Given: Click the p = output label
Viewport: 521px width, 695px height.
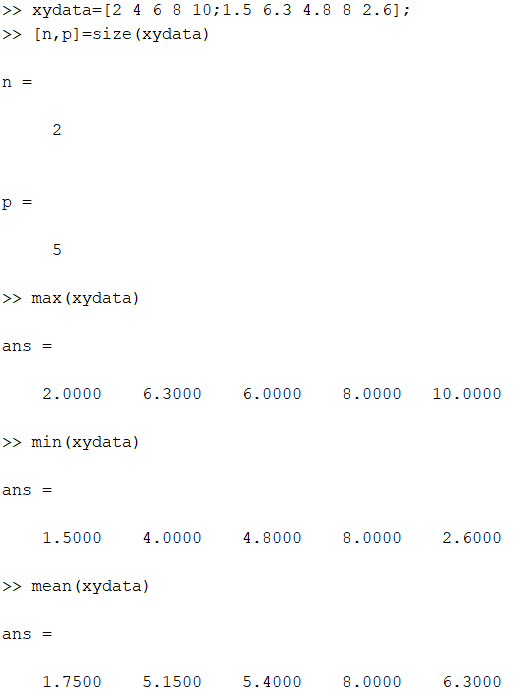Looking at the screenshot, I should pyautogui.click(x=17, y=203).
